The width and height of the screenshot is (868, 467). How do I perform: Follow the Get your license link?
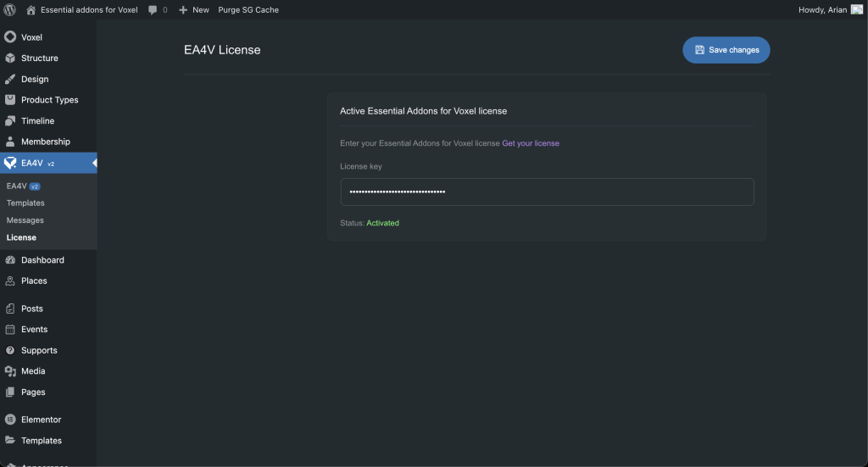[531, 143]
